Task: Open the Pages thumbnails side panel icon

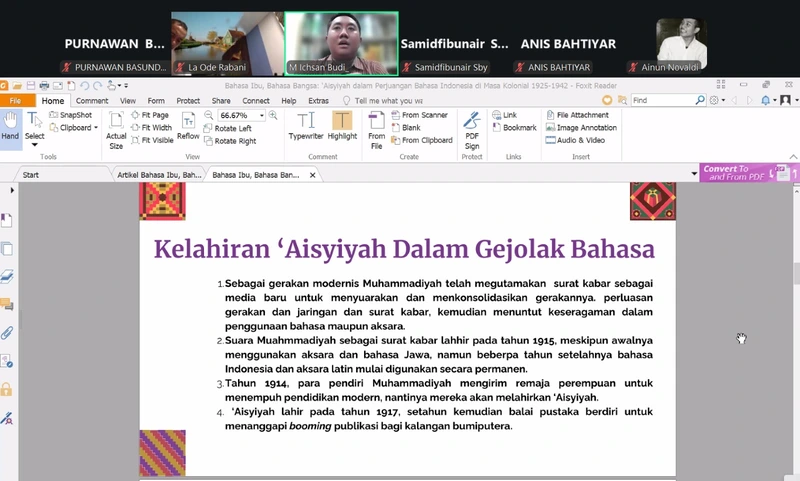Action: click(x=6, y=249)
